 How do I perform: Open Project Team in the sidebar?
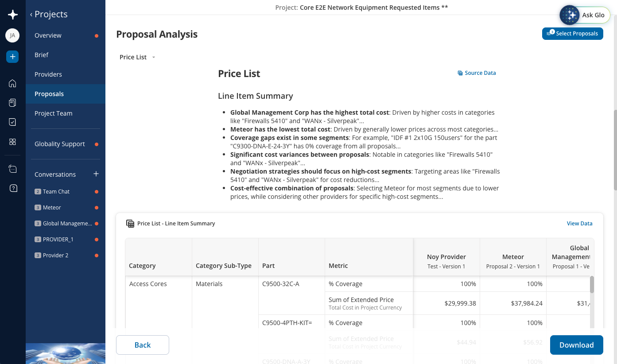(x=66, y=113)
